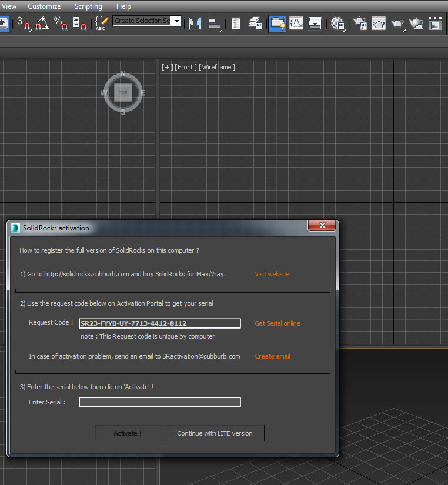Toggle the Angle Snap tool
Screen dimensions: 448x485
42,23
